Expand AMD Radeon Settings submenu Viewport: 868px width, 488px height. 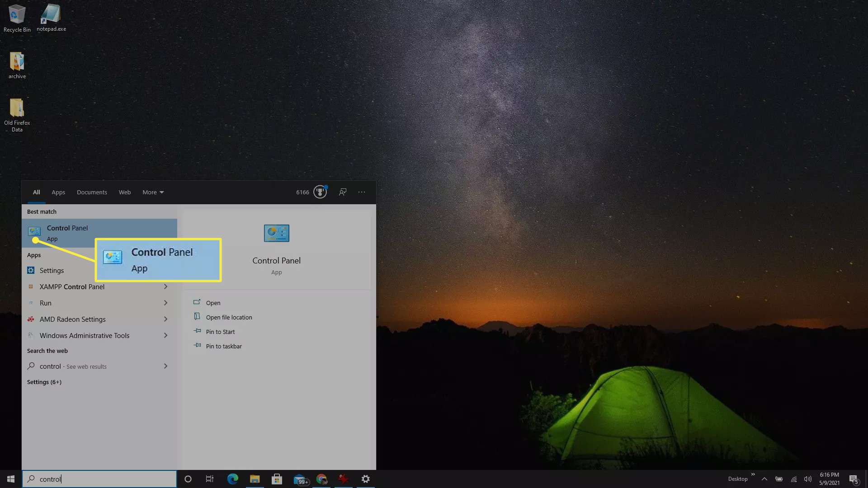pos(165,319)
